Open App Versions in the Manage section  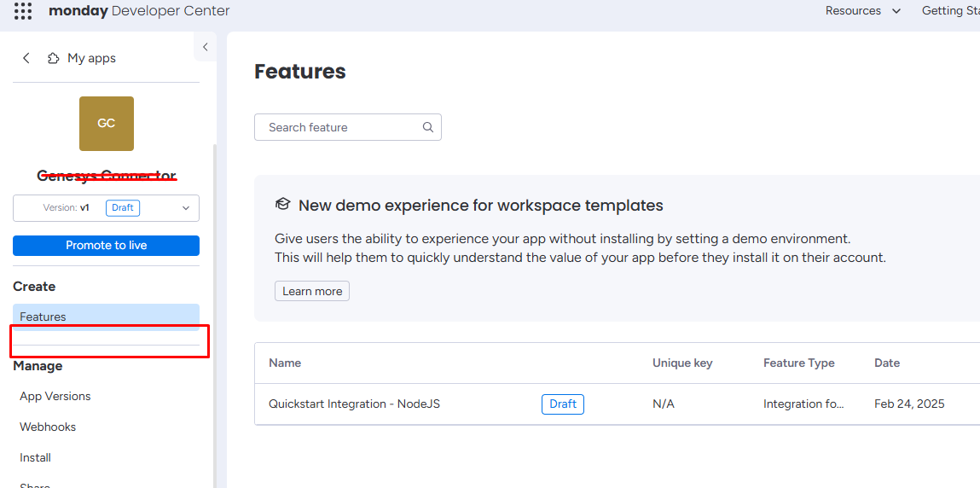click(55, 396)
